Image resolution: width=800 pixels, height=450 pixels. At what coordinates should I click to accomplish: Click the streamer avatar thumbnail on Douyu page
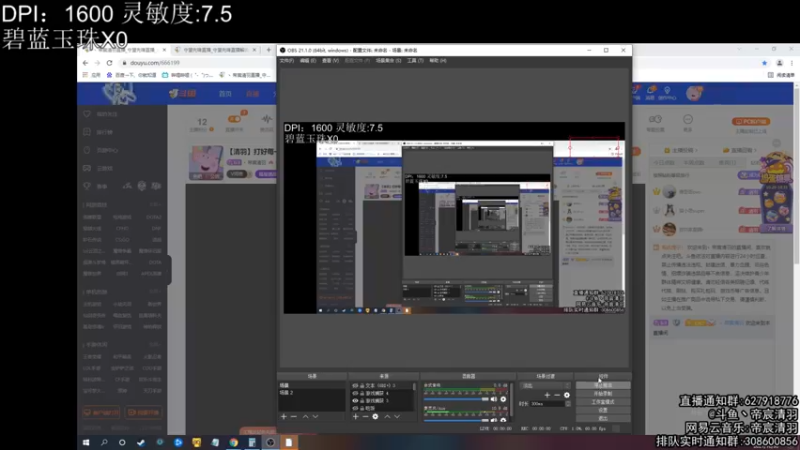click(x=206, y=162)
